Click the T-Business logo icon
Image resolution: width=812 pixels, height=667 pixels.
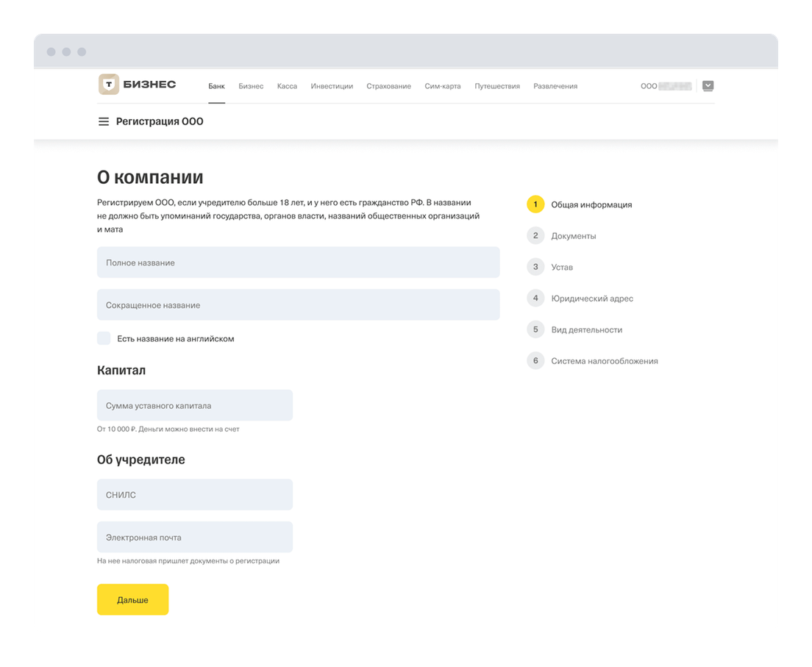[x=109, y=85]
